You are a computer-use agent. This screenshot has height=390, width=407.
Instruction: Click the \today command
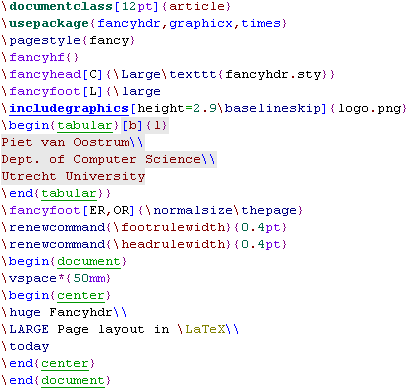pyautogui.click(x=25, y=346)
